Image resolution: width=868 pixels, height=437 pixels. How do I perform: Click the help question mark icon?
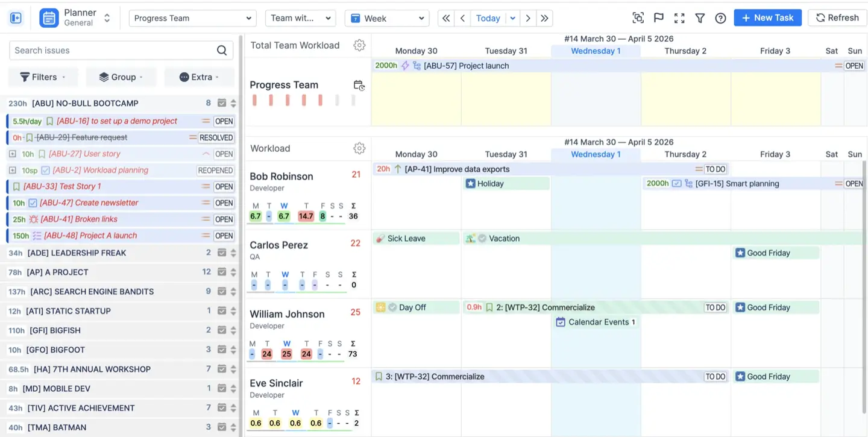click(720, 17)
